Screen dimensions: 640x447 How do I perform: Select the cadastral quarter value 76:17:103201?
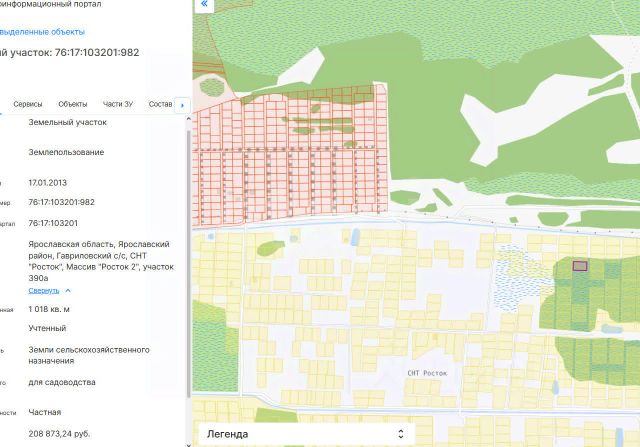tap(53, 223)
